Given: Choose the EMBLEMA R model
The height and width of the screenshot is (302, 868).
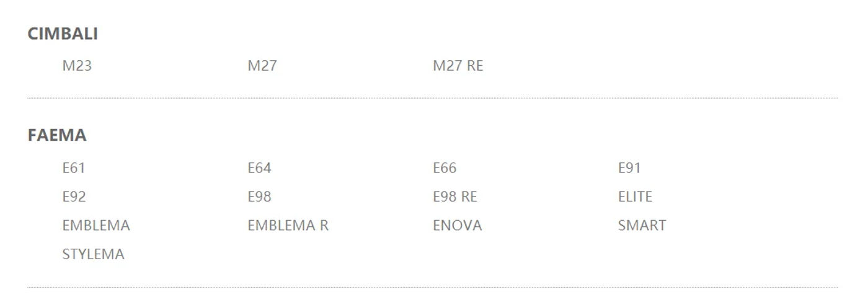Looking at the screenshot, I should 288,226.
